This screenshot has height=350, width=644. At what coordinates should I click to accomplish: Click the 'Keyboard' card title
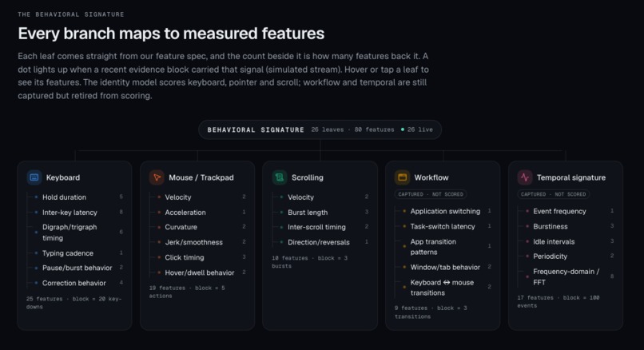(63, 177)
